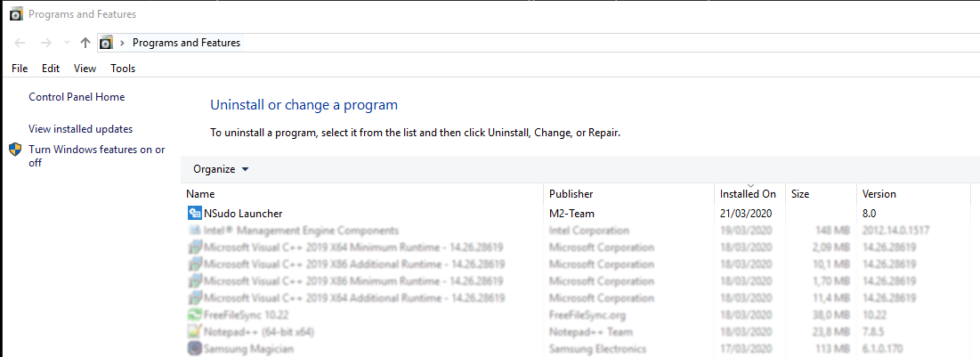
Task: Select Visual C++ 2019 X64 Minimum Runtime
Action: click(579, 247)
